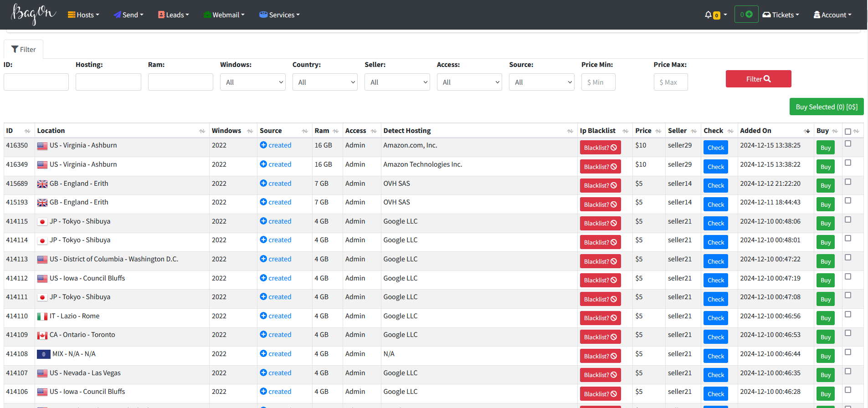Screen dimensions: 868x408
Task: Open the Account menu
Action: click(832, 15)
